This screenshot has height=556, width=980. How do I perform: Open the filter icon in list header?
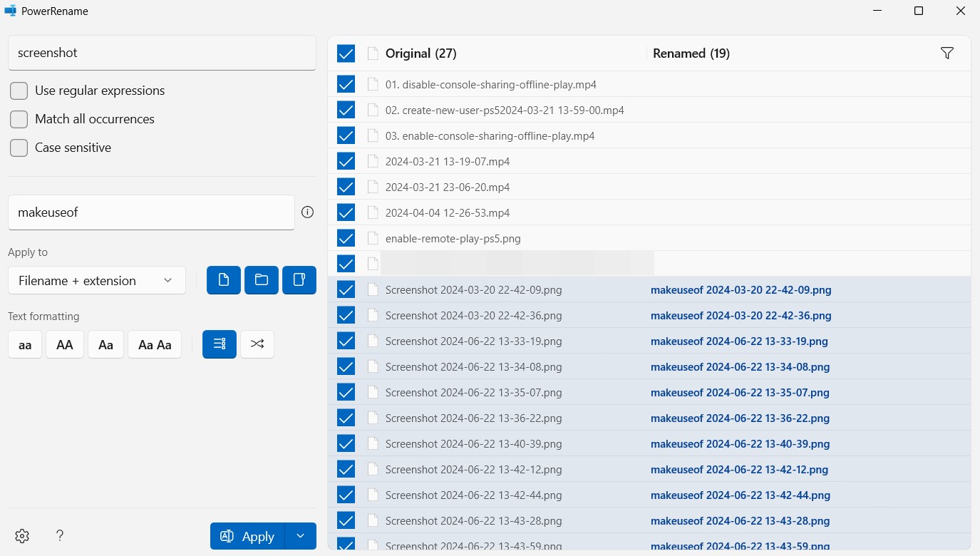pos(947,53)
